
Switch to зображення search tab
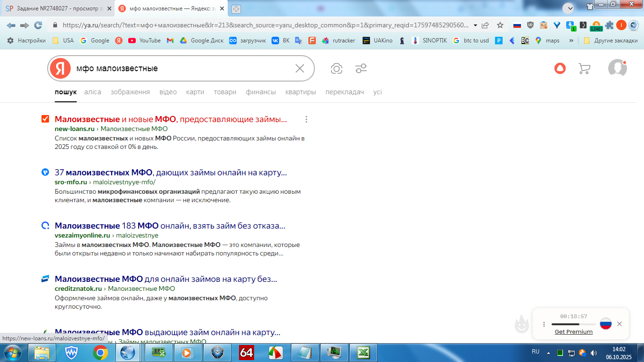130,92
